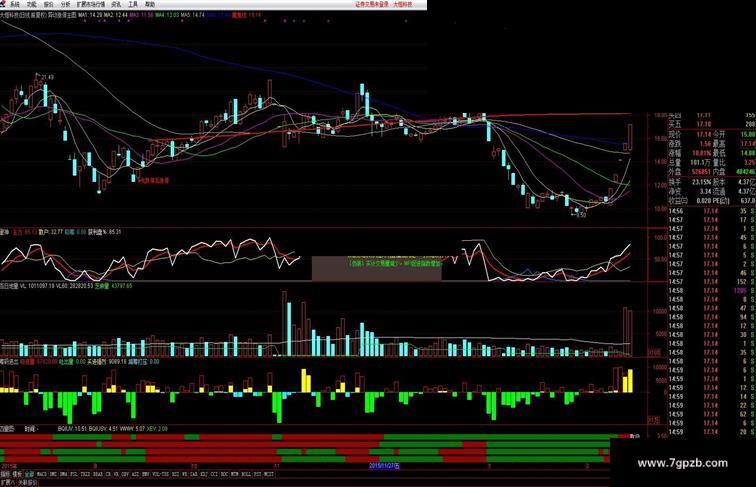Switch to TRIX indicator tab
This screenshot has width=756, height=487.
tap(85, 474)
